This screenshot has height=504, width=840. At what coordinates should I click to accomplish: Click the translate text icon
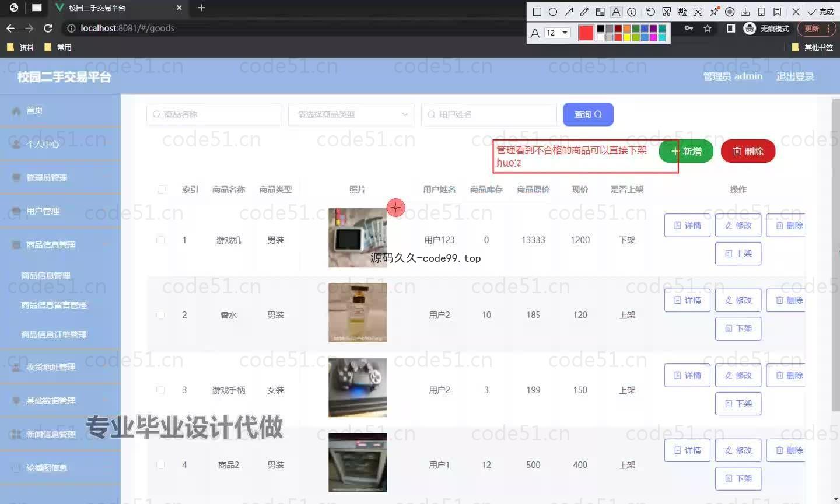tap(682, 12)
